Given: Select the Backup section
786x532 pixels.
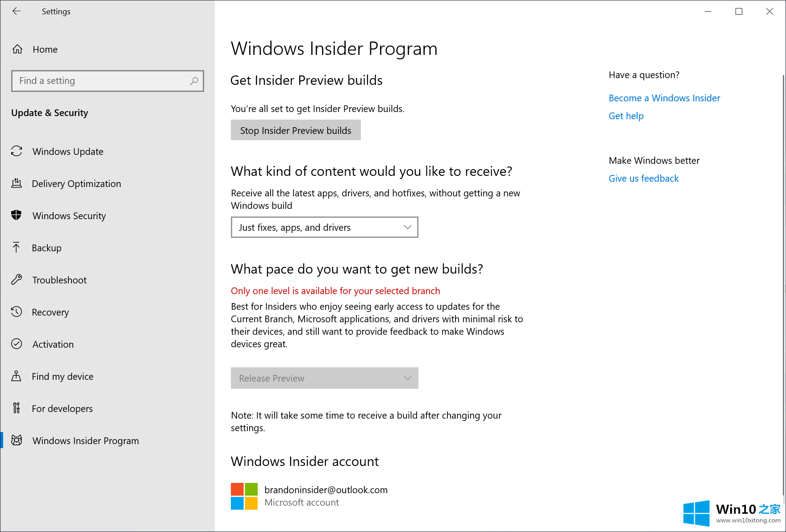Looking at the screenshot, I should point(107,248).
